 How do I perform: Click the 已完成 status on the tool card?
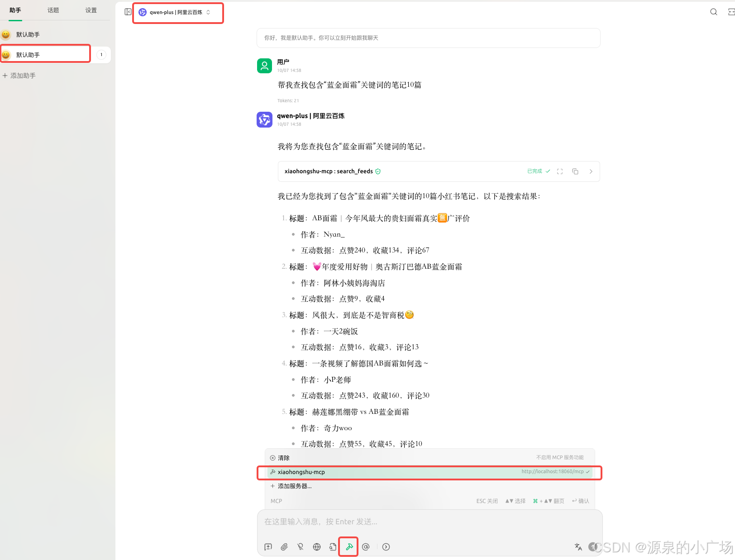coord(539,171)
